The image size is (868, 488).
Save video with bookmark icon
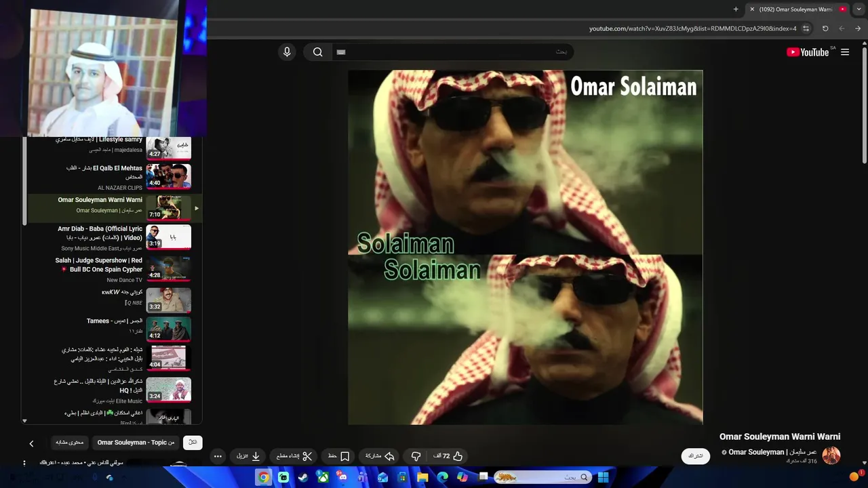coord(338,456)
